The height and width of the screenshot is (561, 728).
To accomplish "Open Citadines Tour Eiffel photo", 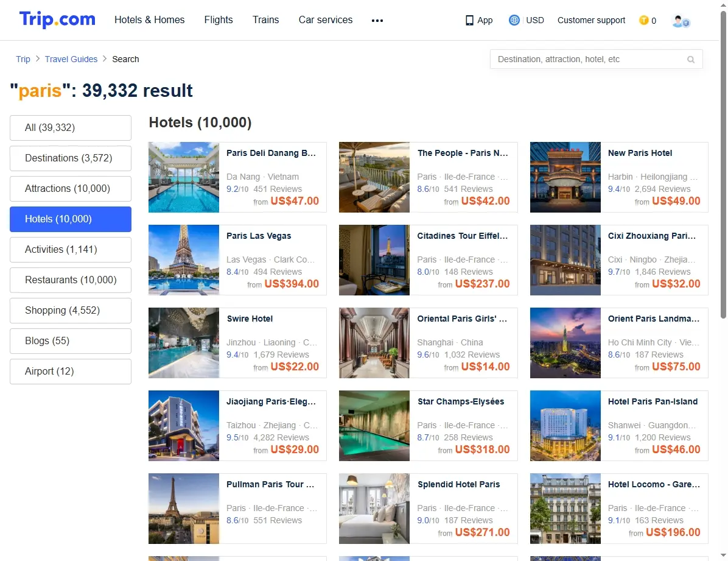I will (x=374, y=260).
